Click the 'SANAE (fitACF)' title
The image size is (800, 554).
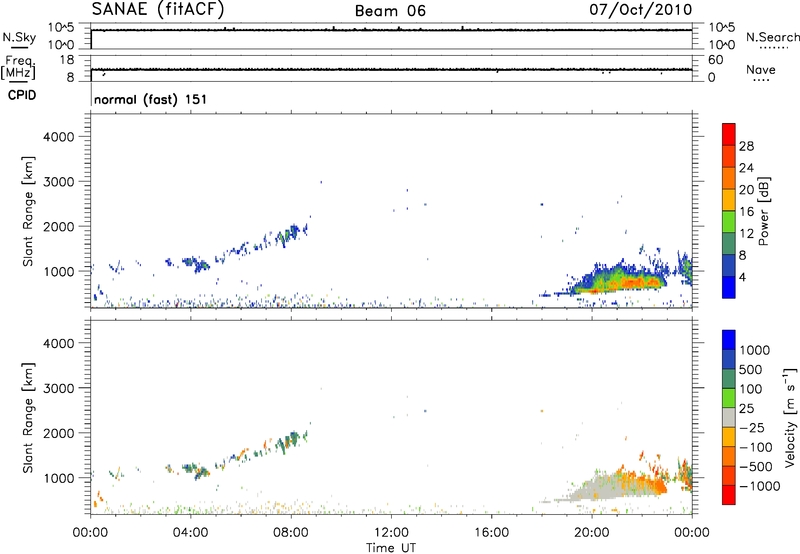tap(158, 9)
